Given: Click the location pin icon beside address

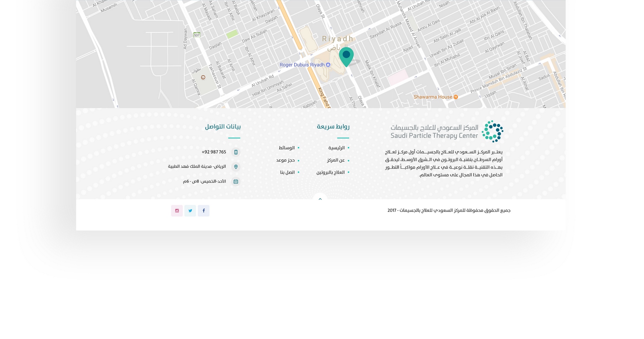Looking at the screenshot, I should coord(236,167).
